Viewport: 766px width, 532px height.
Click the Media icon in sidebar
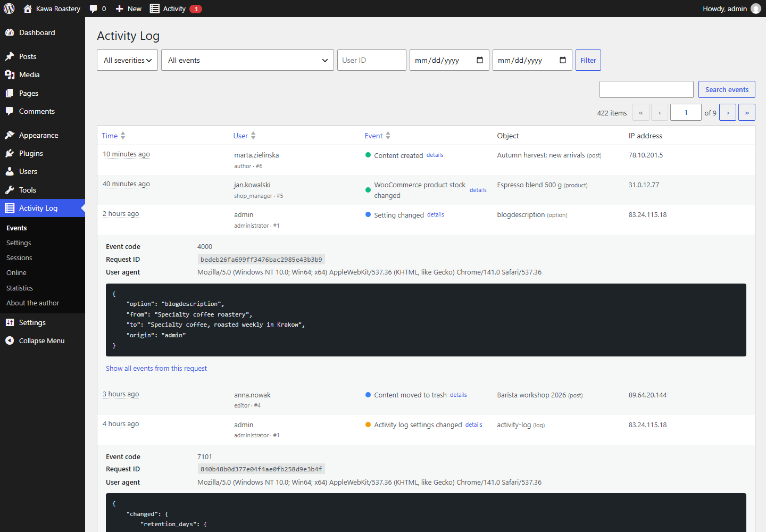[x=10, y=74]
